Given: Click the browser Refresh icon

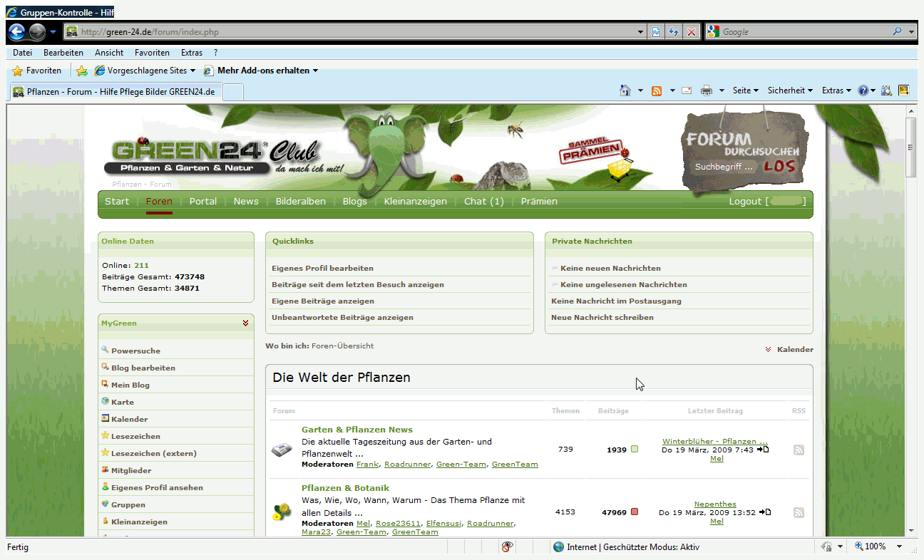Looking at the screenshot, I should pos(673,32).
